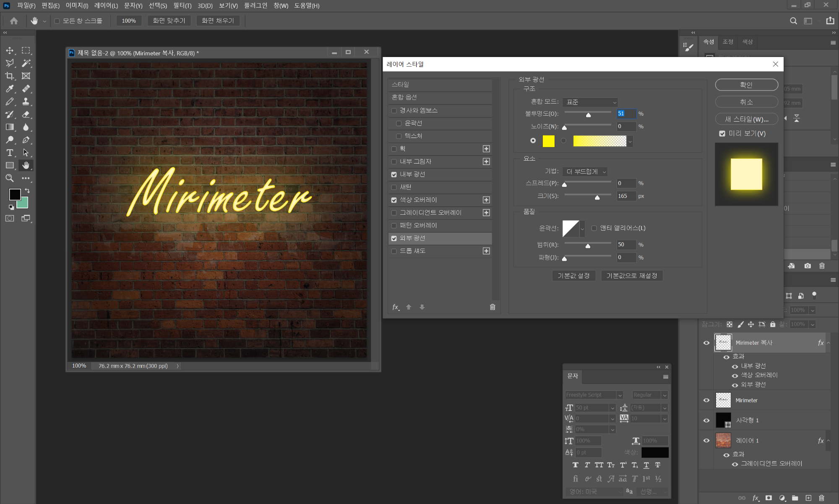Uncheck the 내부 광선 effect

click(394, 174)
